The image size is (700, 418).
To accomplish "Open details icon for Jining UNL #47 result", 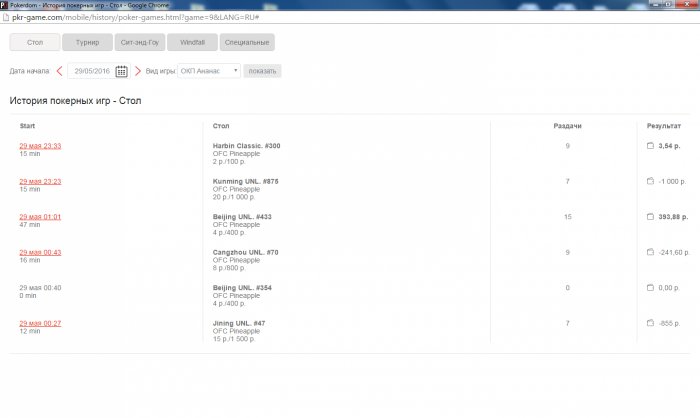I will [x=650, y=323].
